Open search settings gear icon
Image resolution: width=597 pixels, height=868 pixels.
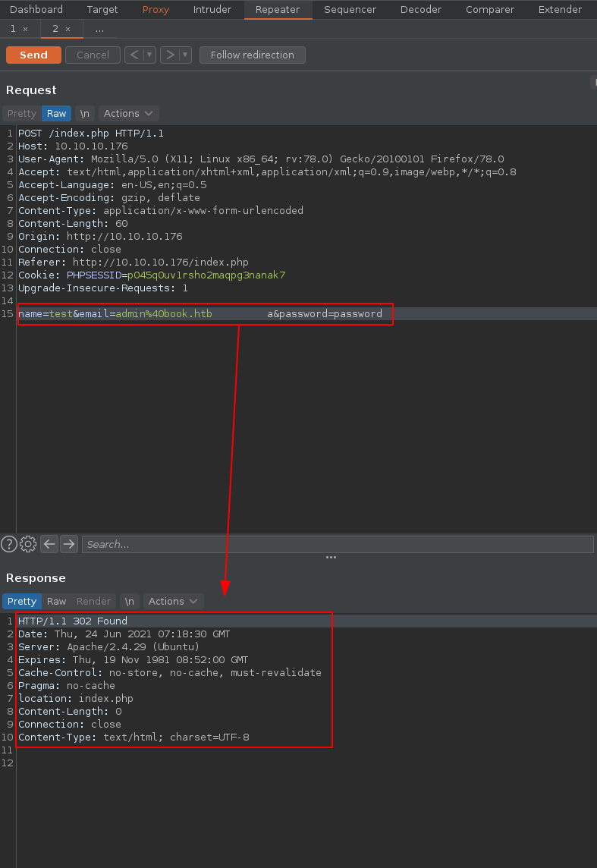pyautogui.click(x=29, y=544)
